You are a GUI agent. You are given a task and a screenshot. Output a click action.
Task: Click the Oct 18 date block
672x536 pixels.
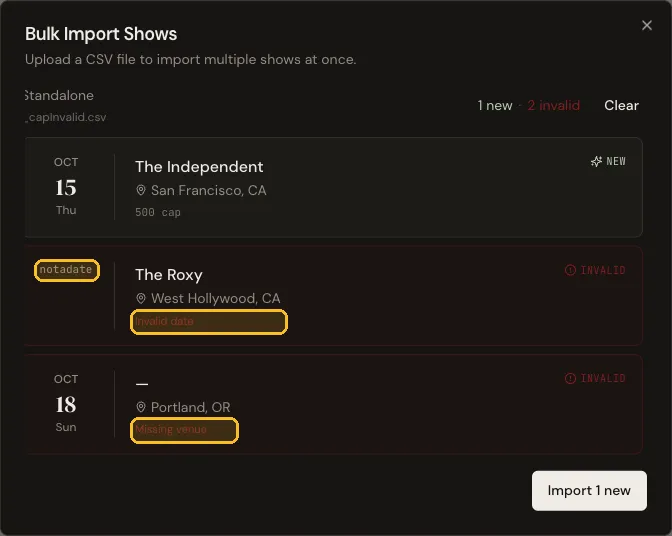(x=66, y=403)
